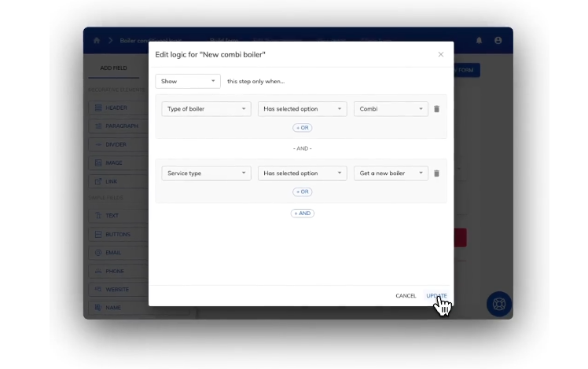
Task: Add a Divider element
Action: pyautogui.click(x=119, y=144)
